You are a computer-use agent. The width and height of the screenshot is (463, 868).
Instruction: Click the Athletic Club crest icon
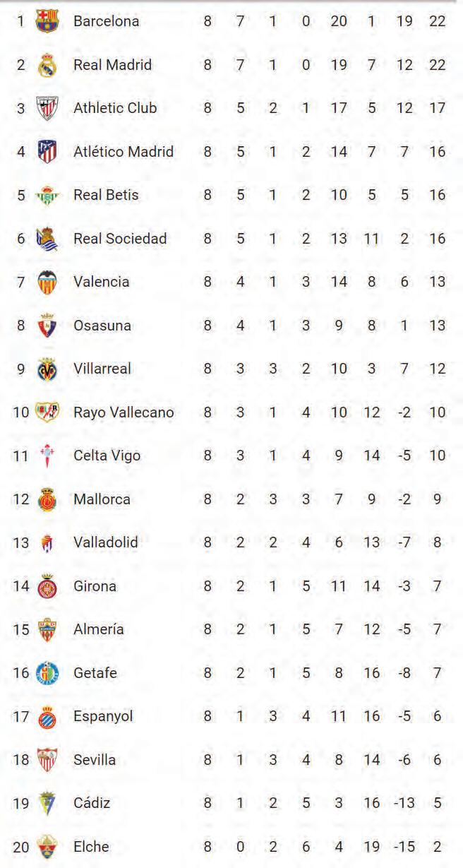click(47, 108)
